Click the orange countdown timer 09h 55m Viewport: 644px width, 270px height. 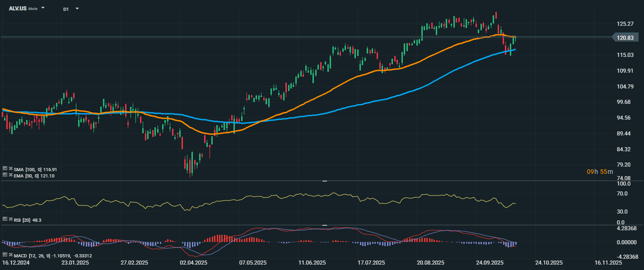point(600,172)
